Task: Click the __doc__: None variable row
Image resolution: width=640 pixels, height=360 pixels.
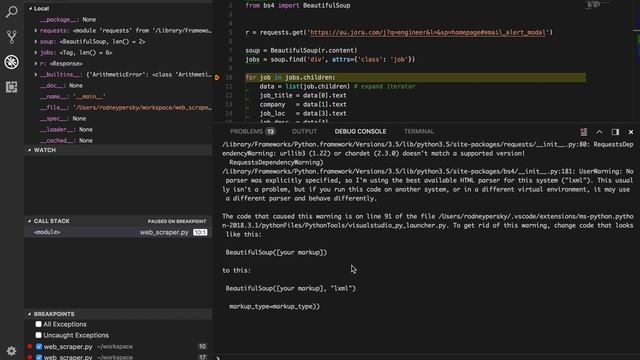Action: pos(118,86)
